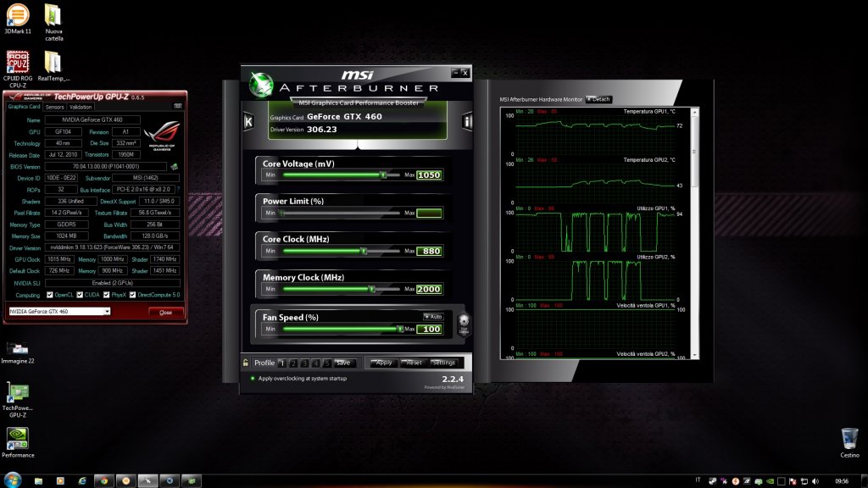
Task: Click the profile Save button
Action: coord(343,363)
